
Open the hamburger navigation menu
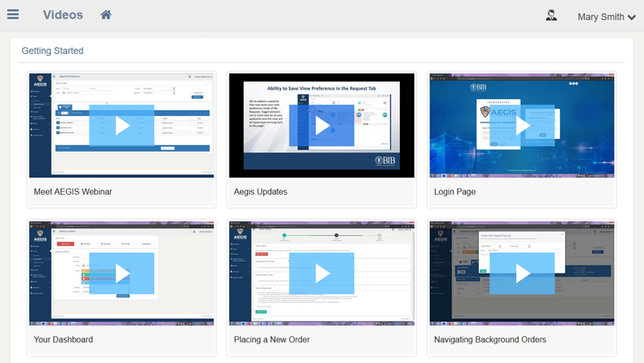tap(13, 14)
